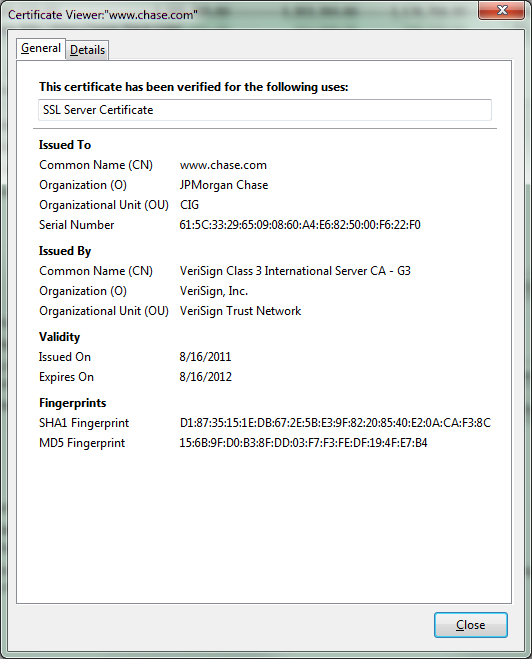This screenshot has width=532, height=659.
Task: Click the VeriSign, Inc. organization value
Action: [213, 291]
